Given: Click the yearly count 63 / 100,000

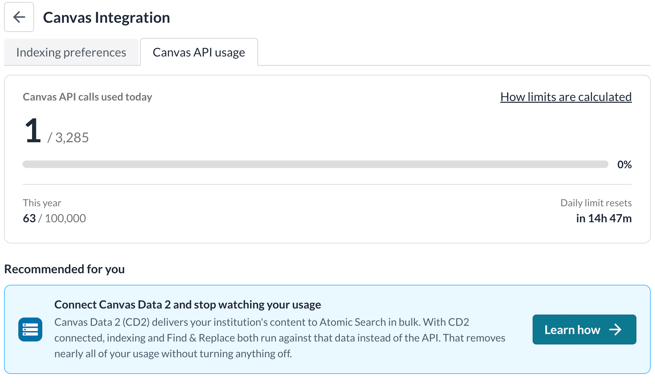Looking at the screenshot, I should (x=54, y=219).
